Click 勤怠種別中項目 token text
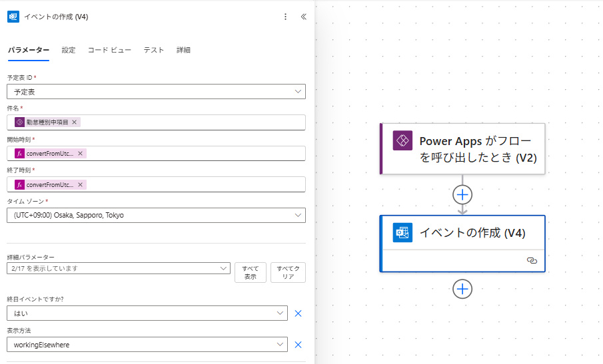 tap(47, 122)
